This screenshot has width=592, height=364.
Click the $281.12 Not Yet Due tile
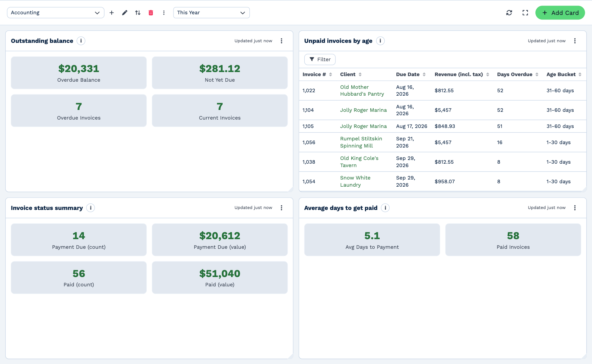(x=220, y=73)
